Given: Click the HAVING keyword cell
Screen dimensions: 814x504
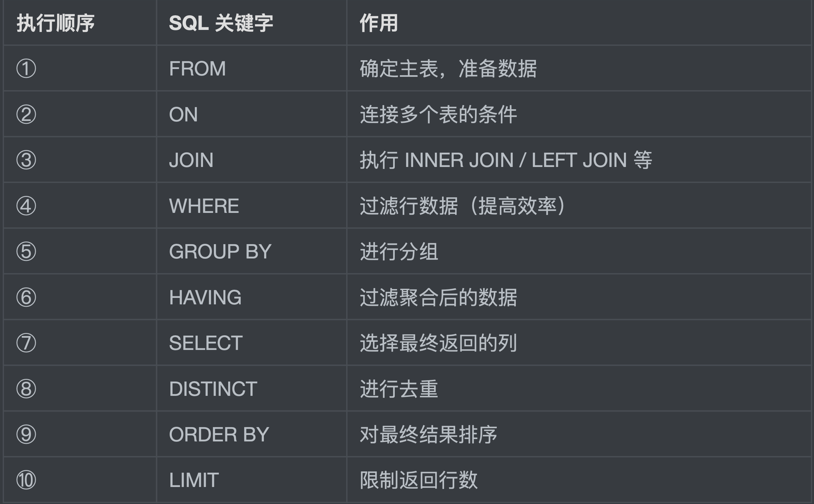Looking at the screenshot, I should coord(205,297).
